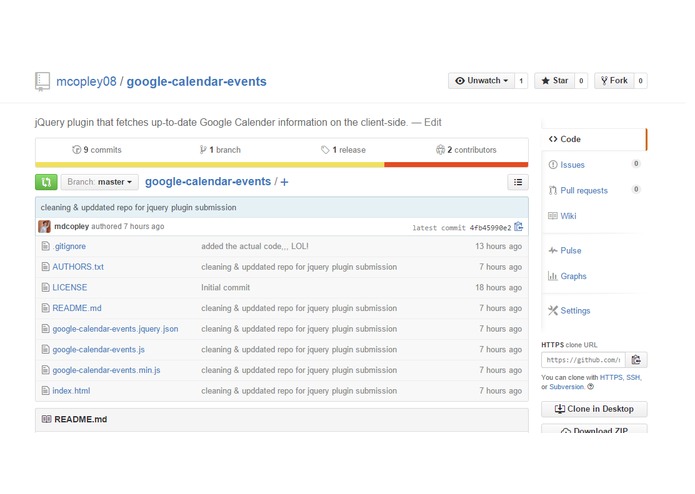This screenshot has height=494, width=695.
Task: Click the fork count 0
Action: click(640, 81)
